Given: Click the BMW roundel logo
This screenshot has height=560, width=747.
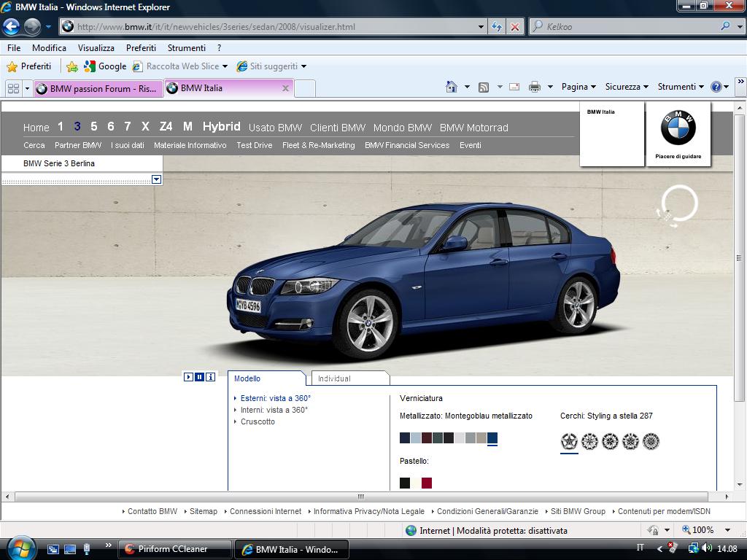Looking at the screenshot, I should click(x=678, y=128).
